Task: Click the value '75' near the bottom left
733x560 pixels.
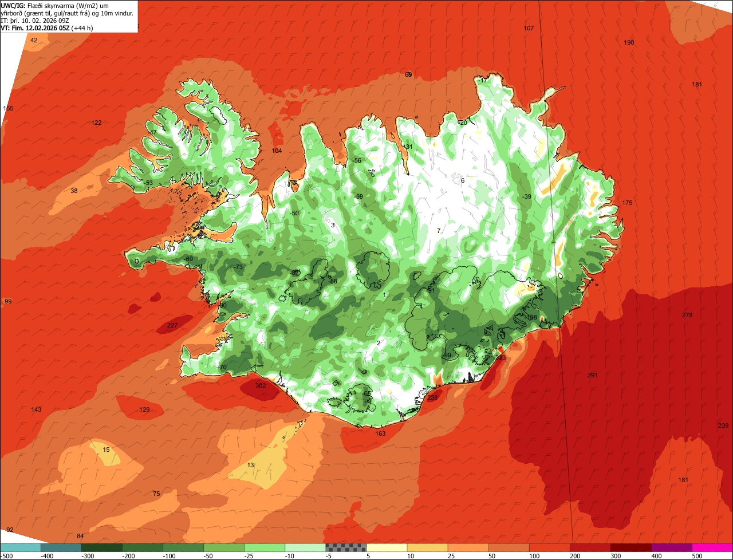Action: click(156, 494)
